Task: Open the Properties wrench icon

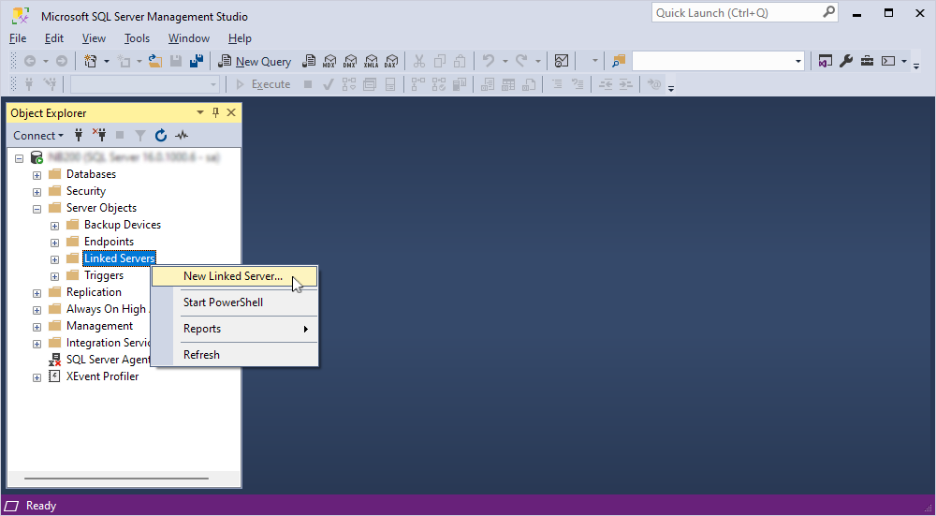Action: 846,61
